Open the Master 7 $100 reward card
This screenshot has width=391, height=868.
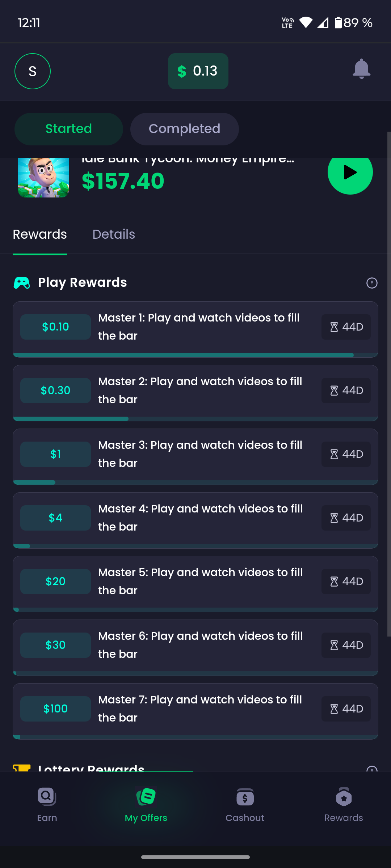point(195,709)
